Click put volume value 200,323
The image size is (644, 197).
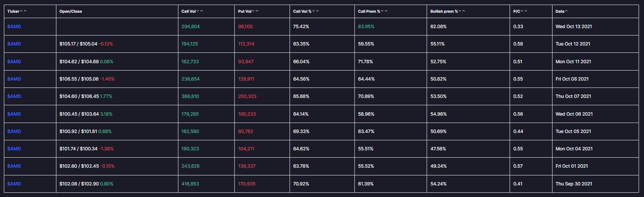point(247,96)
